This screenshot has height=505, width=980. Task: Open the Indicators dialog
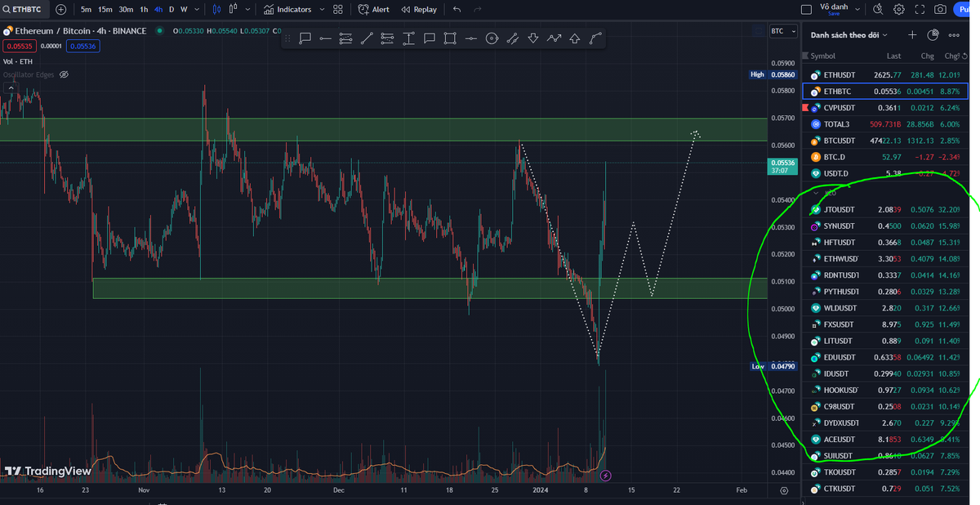point(287,9)
